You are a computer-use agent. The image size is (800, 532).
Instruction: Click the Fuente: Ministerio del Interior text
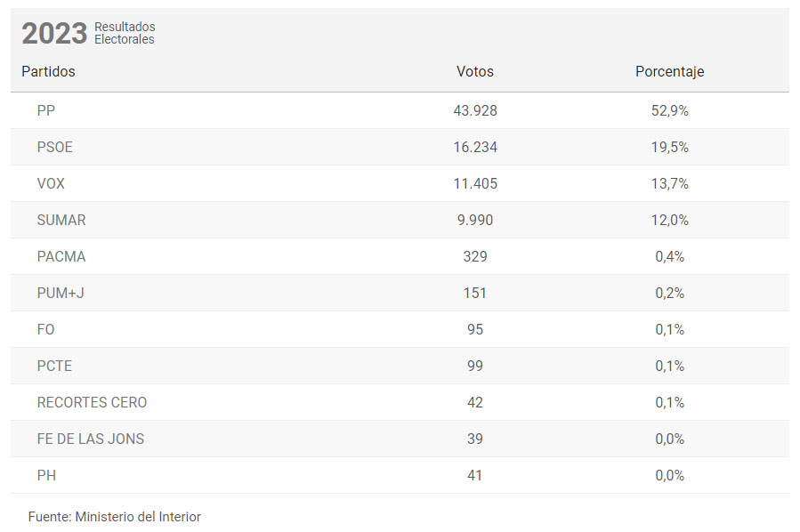tap(114, 517)
